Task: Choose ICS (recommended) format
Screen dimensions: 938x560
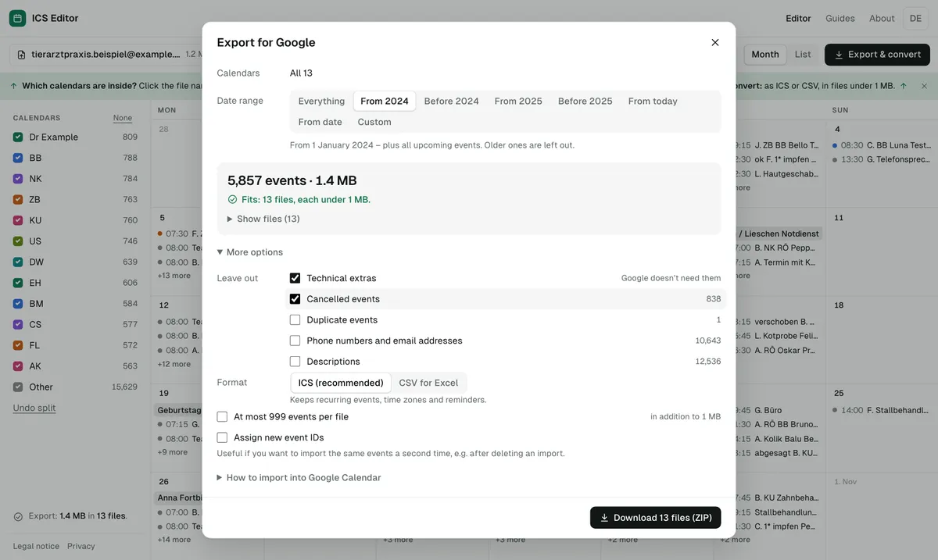Action: click(x=341, y=383)
